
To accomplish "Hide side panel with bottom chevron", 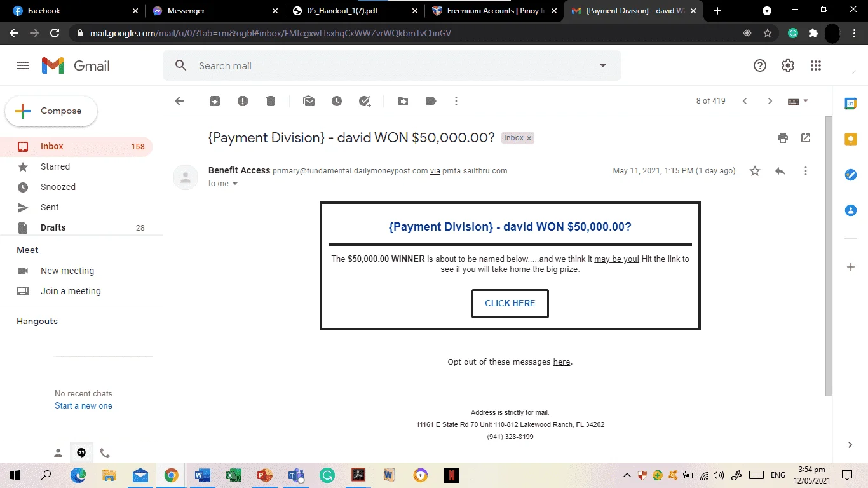I will point(851,445).
